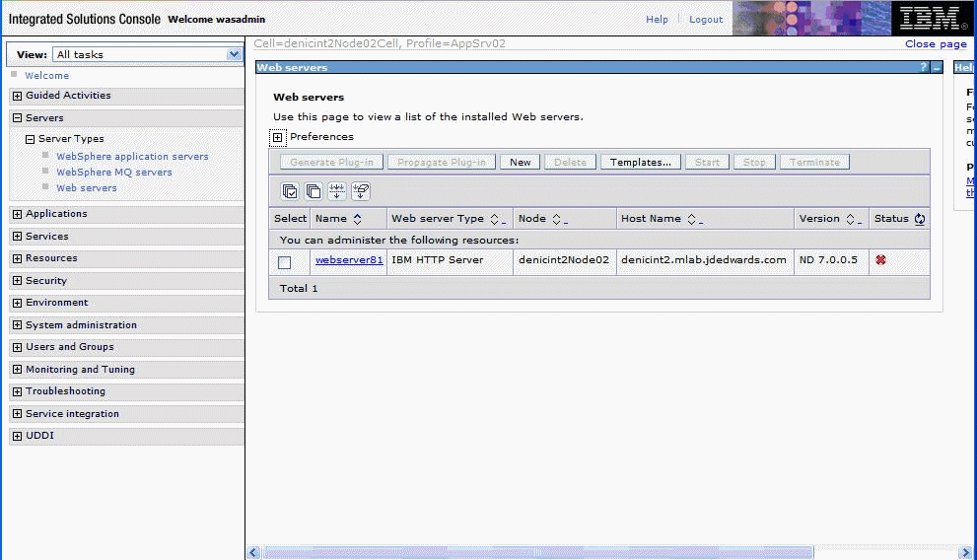Click the Delete button
Screen dimensions: 977x560
click(x=570, y=162)
